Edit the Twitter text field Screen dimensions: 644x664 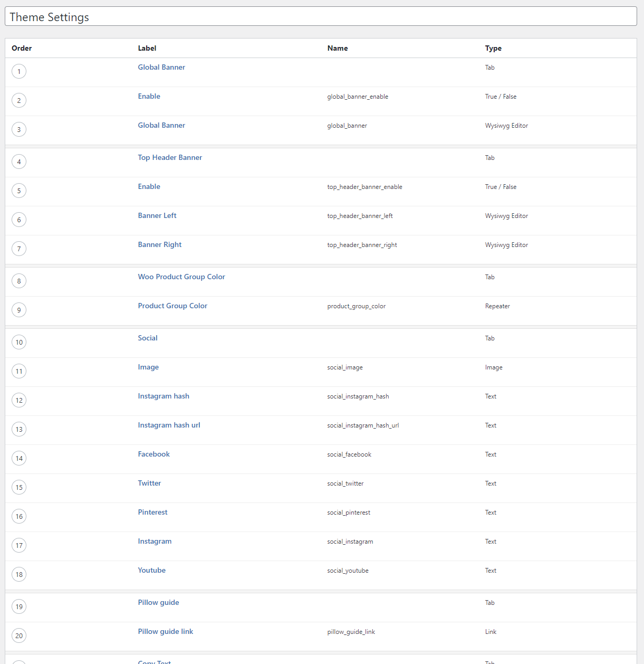tap(149, 483)
